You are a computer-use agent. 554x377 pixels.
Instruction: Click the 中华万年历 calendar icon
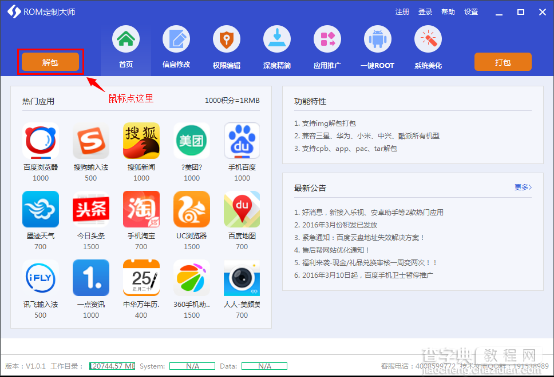[141, 278]
